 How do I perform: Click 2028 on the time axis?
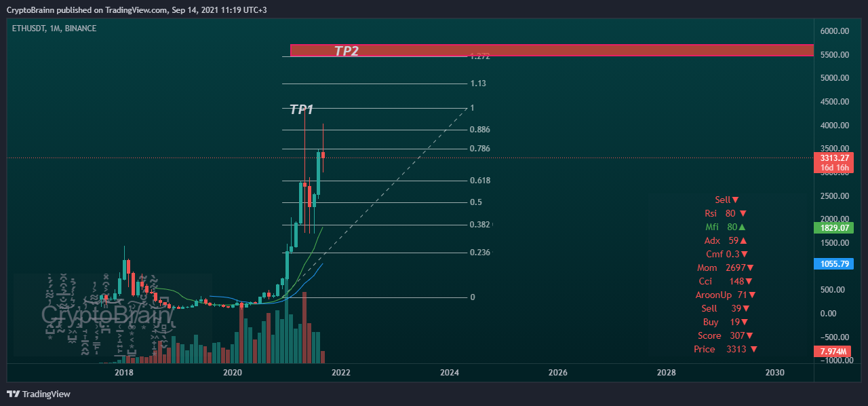[666, 373]
